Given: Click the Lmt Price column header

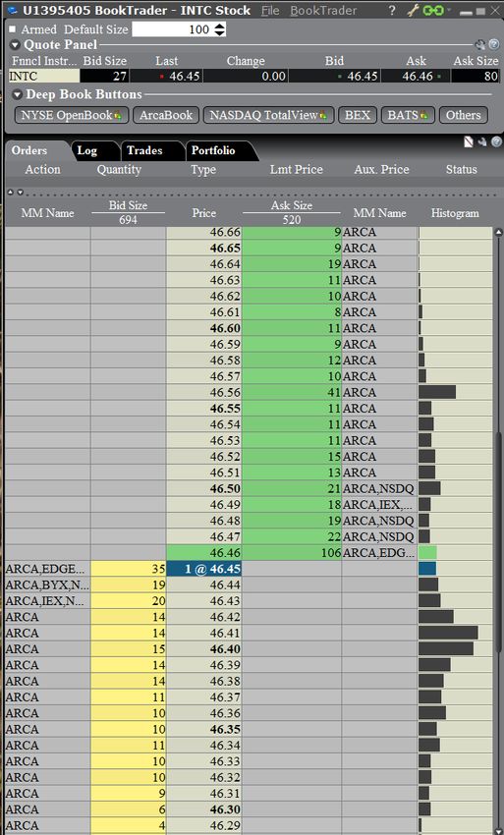Looking at the screenshot, I should (297, 169).
